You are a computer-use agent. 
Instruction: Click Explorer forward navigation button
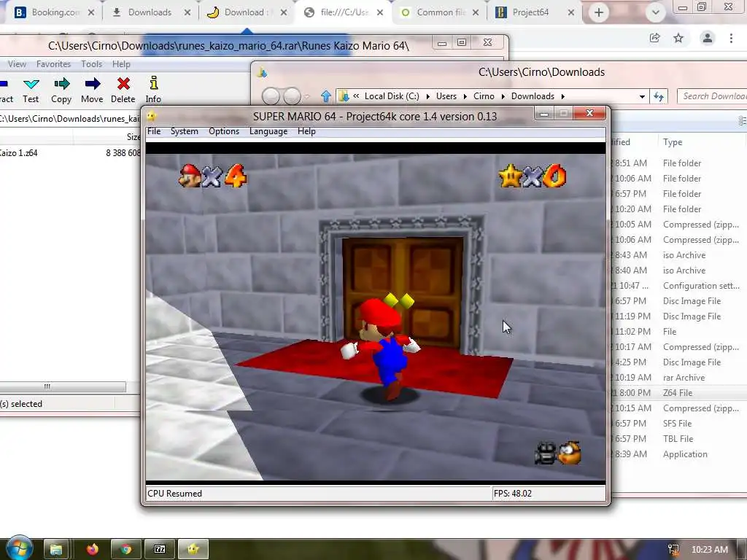(292, 96)
